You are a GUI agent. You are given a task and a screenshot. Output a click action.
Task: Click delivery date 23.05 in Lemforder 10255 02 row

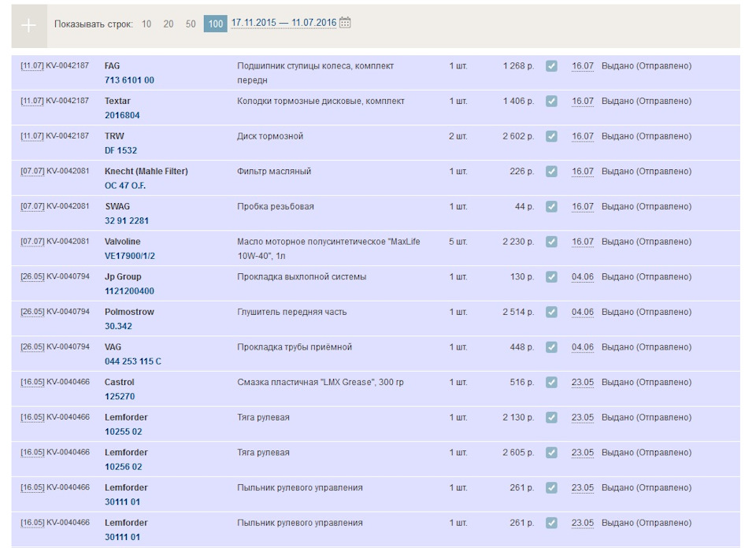point(583,418)
